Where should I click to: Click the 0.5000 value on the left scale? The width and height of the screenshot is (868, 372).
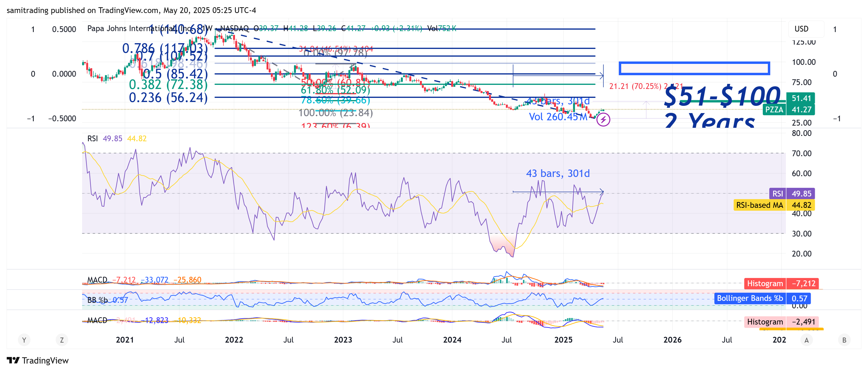point(64,29)
